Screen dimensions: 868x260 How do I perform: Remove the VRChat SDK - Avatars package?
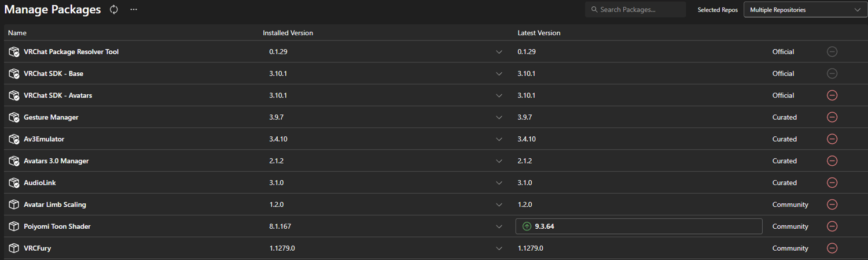(x=832, y=95)
